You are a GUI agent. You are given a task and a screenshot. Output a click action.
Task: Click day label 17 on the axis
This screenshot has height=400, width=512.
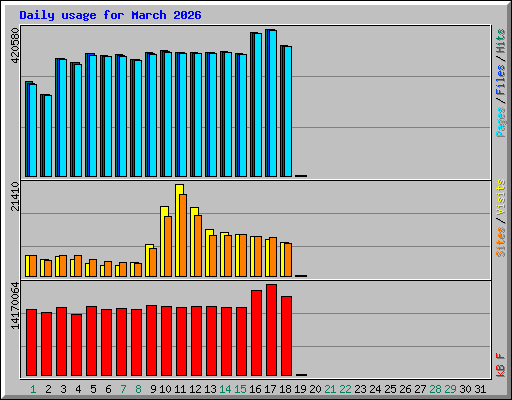(270, 389)
